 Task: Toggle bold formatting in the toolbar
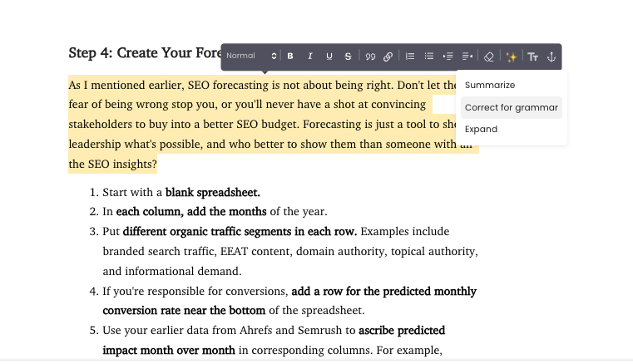click(289, 56)
